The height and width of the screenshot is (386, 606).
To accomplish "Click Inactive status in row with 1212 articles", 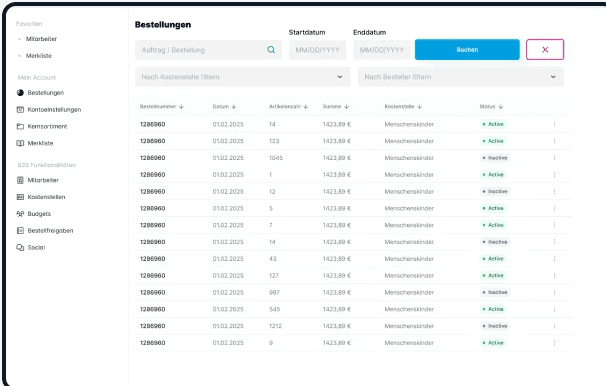I will [x=495, y=326].
